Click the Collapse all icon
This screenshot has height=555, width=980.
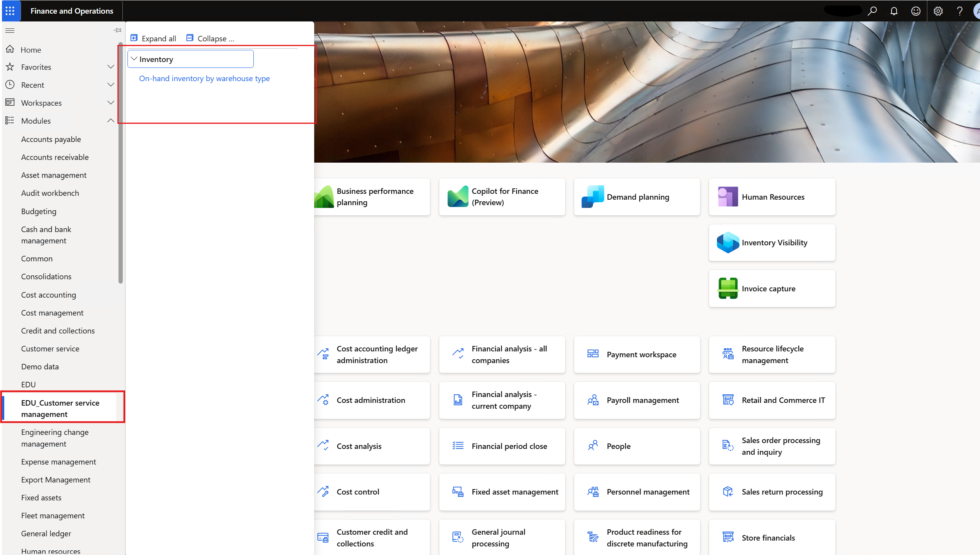pyautogui.click(x=190, y=38)
